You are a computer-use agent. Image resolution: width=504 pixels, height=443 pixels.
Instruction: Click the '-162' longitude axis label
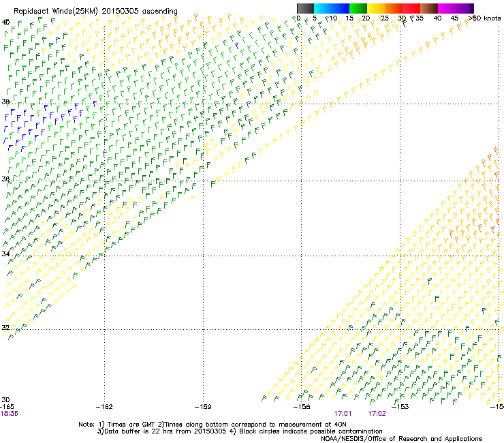(104, 407)
